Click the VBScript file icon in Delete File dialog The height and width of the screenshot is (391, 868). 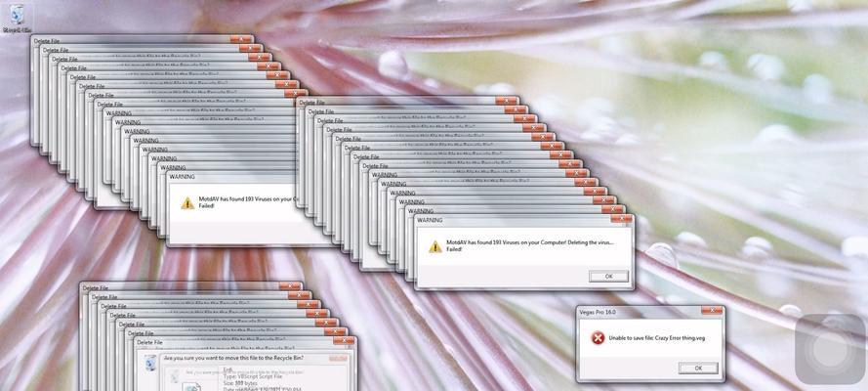(192, 385)
